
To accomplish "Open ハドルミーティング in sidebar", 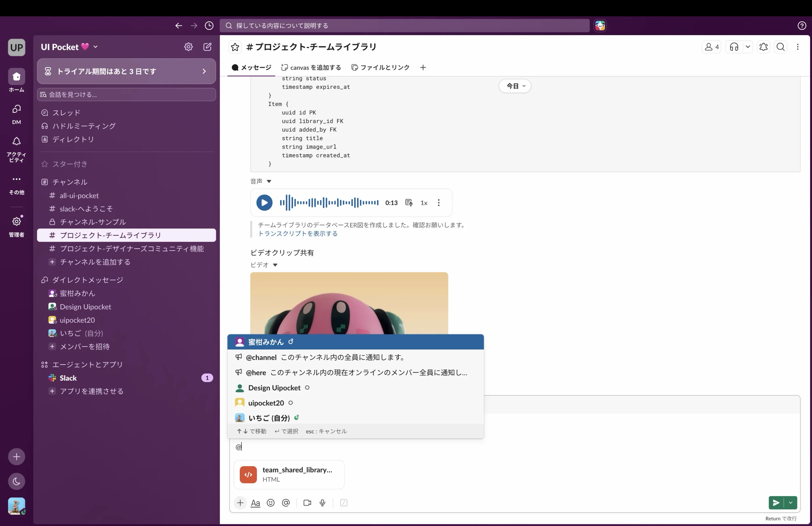I will [126, 126].
